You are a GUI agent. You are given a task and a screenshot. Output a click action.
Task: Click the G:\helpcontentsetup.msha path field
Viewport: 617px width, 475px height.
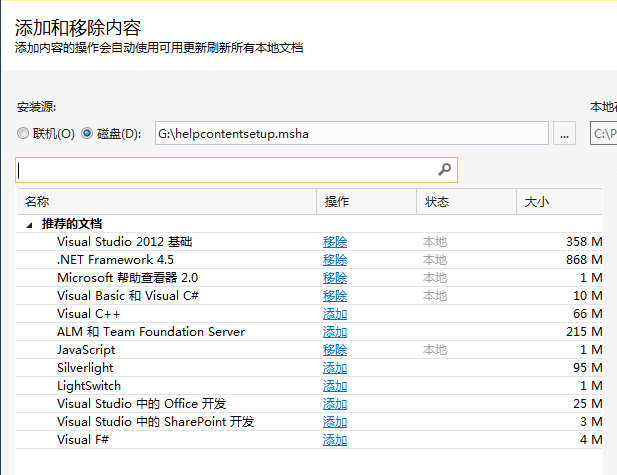351,133
